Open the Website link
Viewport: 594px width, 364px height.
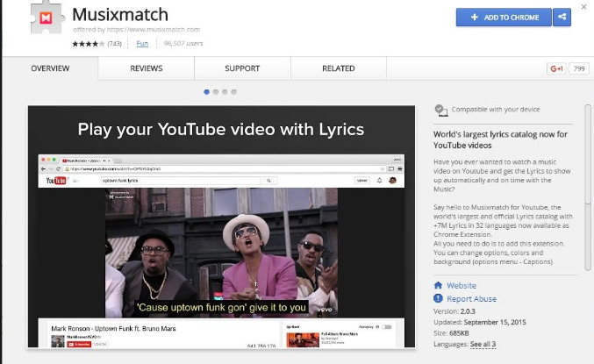(462, 286)
